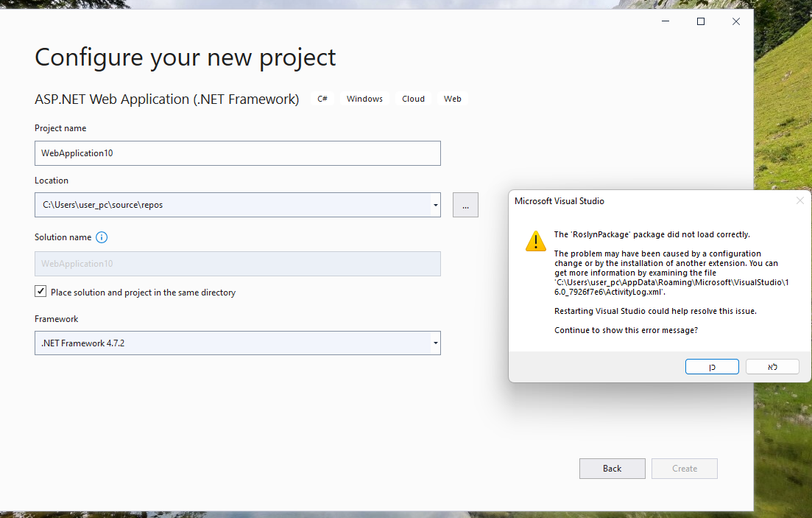The width and height of the screenshot is (812, 518).
Task: Click the Windows project tag
Action: pos(364,99)
